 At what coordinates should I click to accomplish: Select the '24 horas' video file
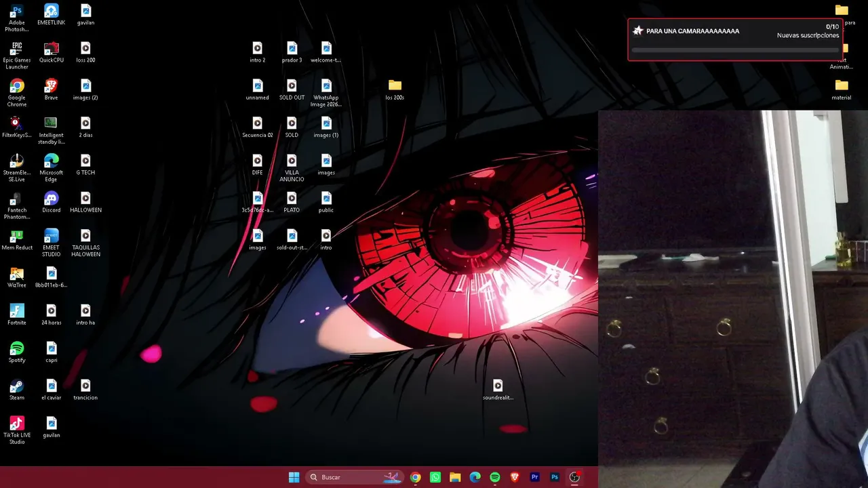point(52,314)
